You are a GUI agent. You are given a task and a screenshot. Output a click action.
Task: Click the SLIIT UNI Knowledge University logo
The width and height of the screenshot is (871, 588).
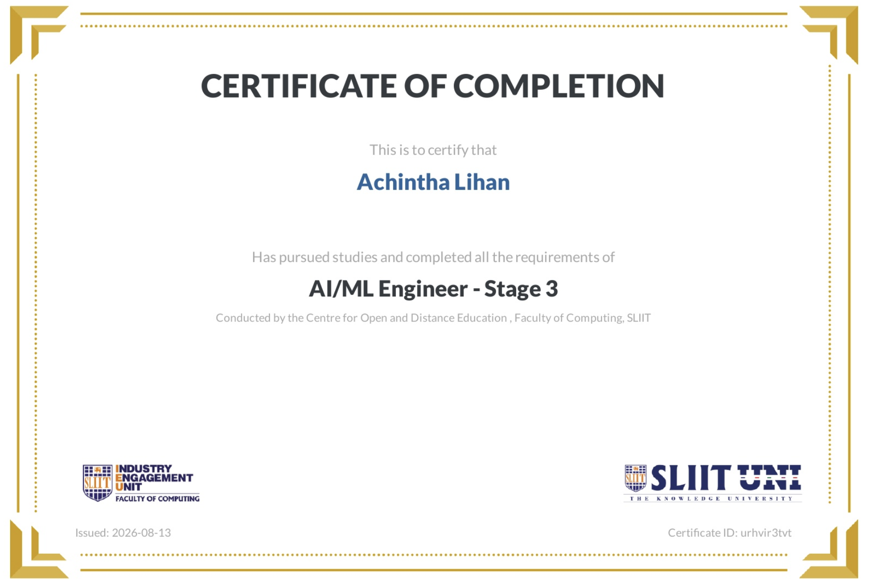point(713,483)
